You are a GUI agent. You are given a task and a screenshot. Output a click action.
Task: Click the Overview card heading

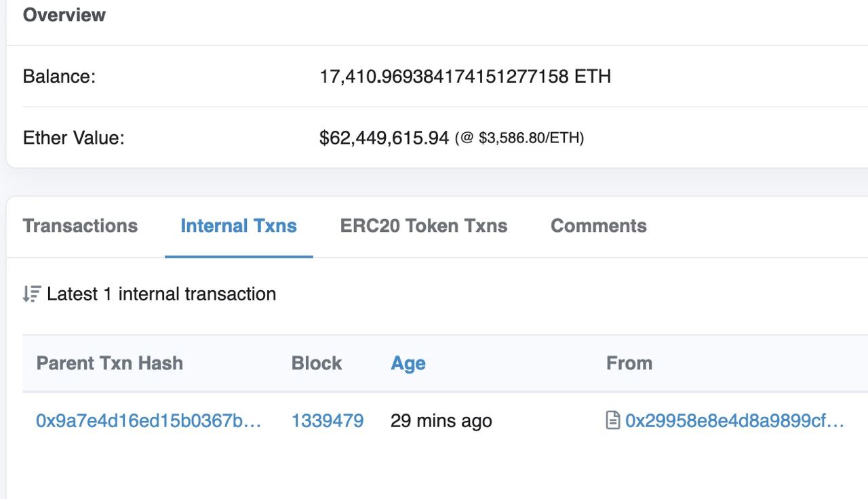tap(64, 15)
